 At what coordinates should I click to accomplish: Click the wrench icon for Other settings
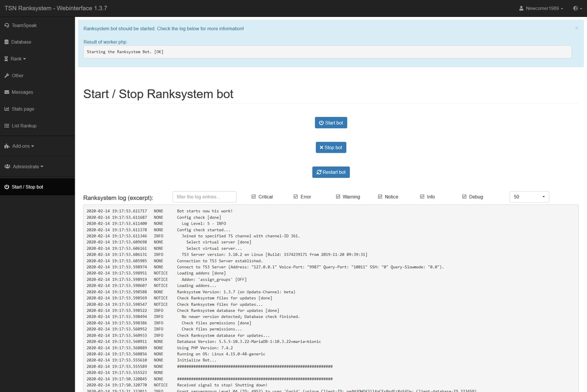coord(6,76)
